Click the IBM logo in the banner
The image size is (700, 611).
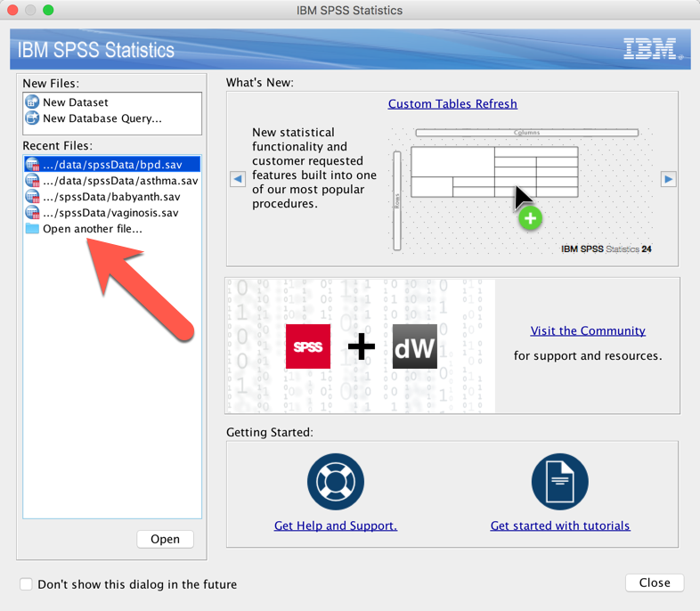pos(652,49)
